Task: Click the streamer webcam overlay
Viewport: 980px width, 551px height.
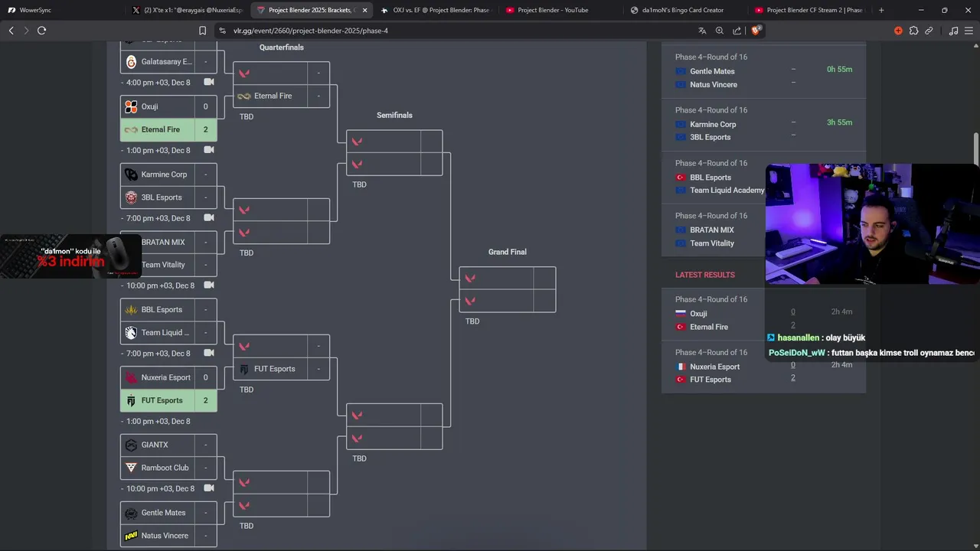Action: coord(872,223)
